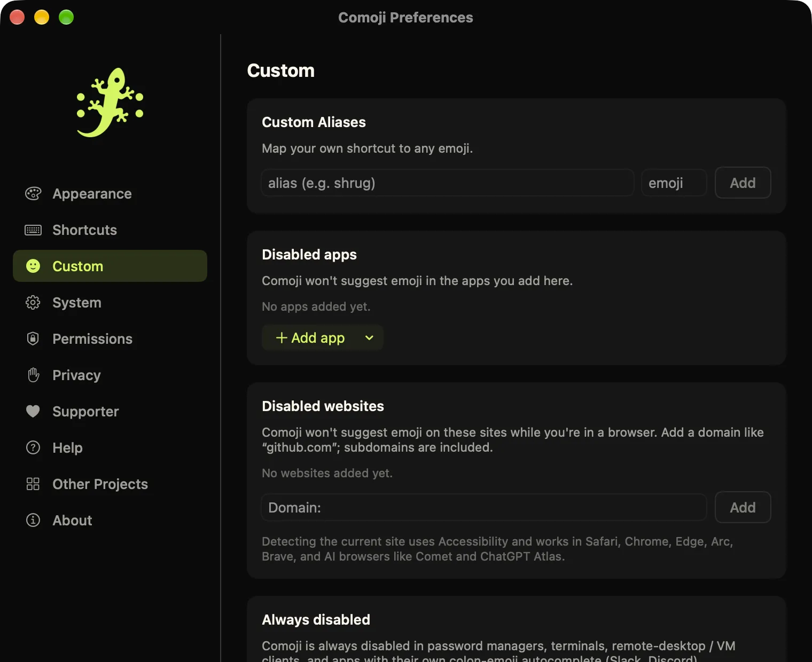
Task: Click the green zoom window button
Action: point(66,17)
